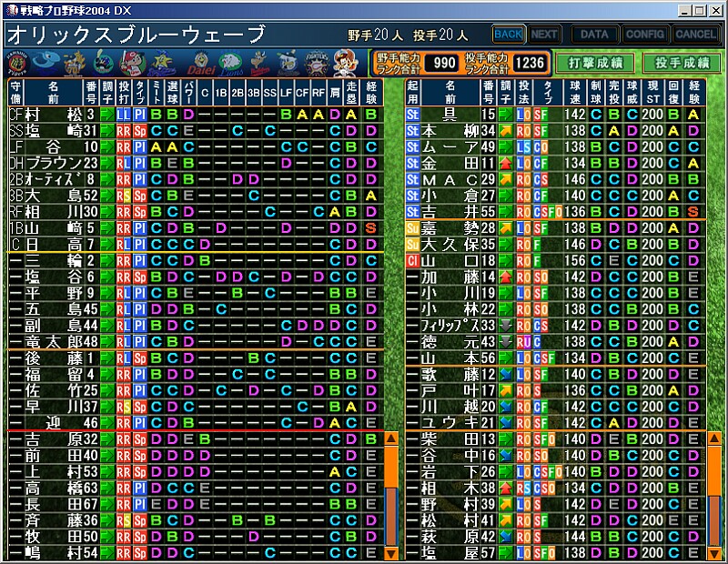Screen dimensions: 728x564
Task: Click the gray condition arrow for フィリップス
Action: point(505,326)
